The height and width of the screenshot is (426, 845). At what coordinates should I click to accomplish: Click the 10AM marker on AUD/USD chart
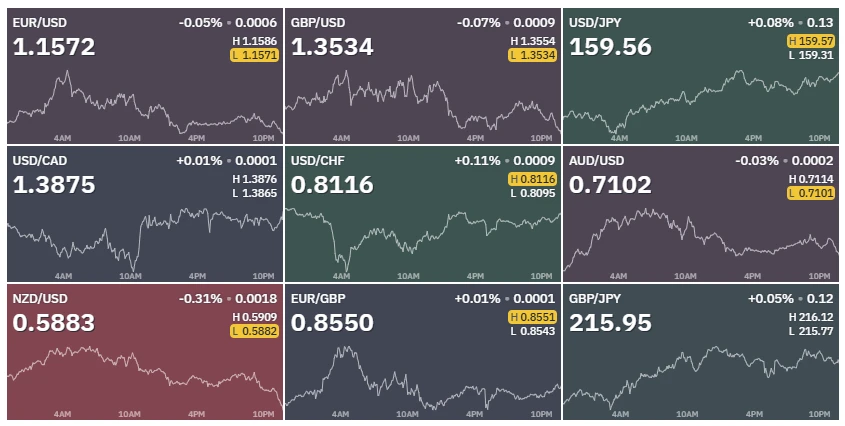(x=686, y=277)
